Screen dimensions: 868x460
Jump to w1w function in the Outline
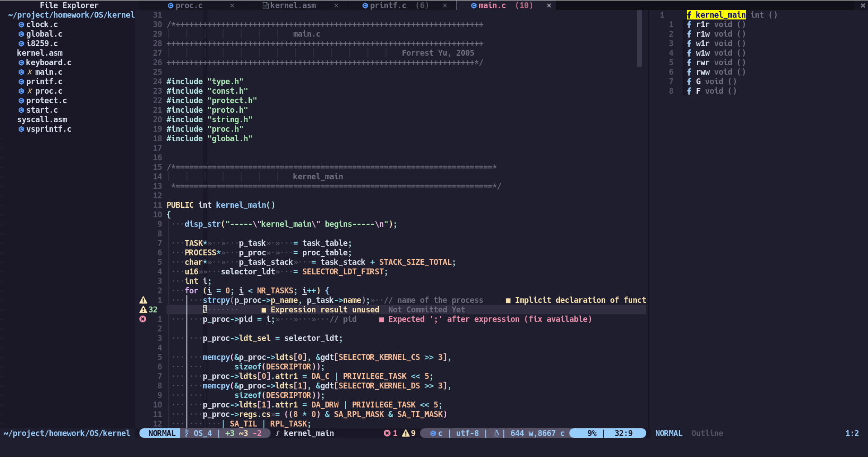702,53
